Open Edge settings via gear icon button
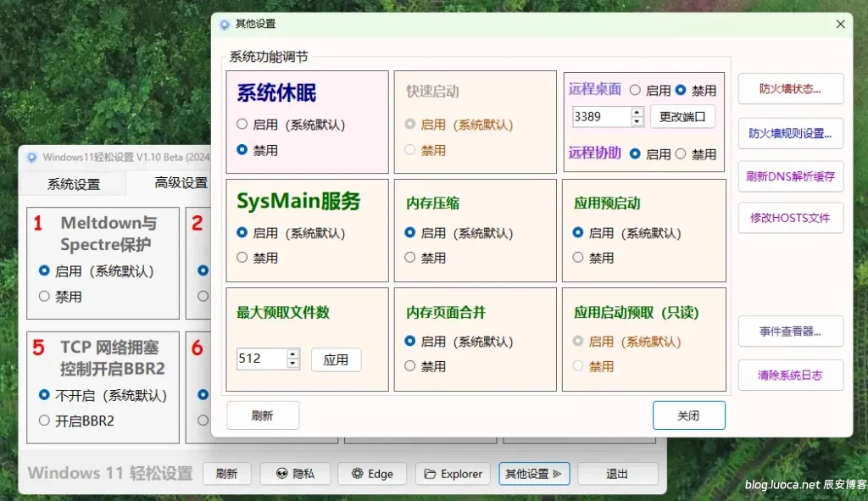Viewport: 868px width, 501px height. pos(372,474)
